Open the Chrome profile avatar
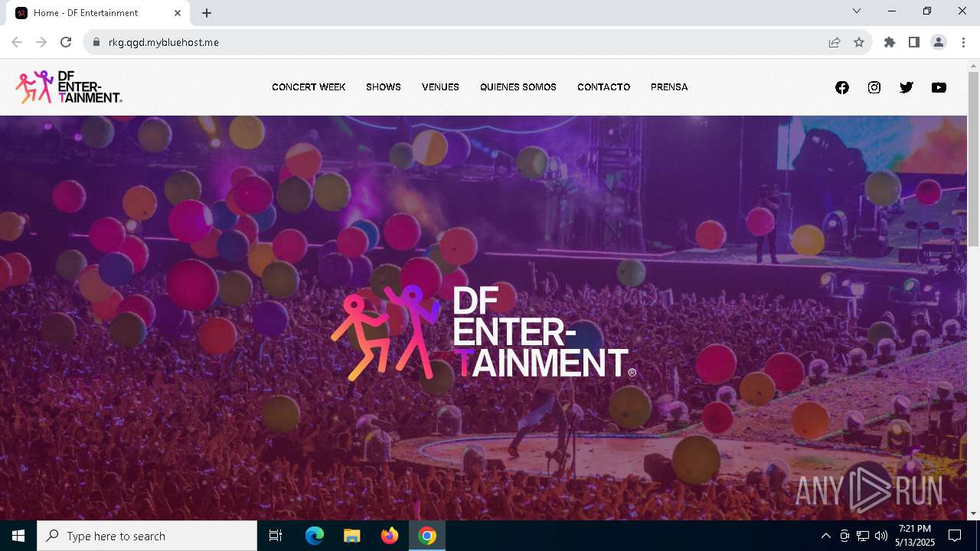 click(x=939, y=42)
